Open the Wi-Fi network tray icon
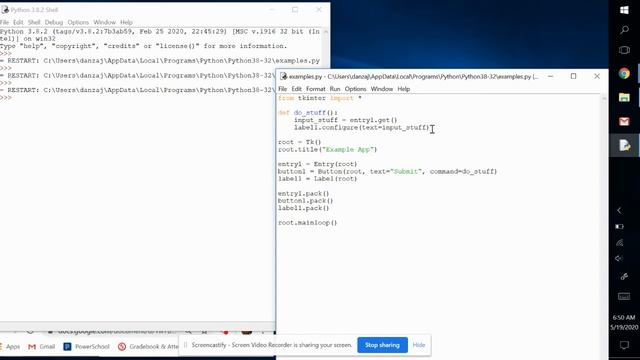 (620, 243)
